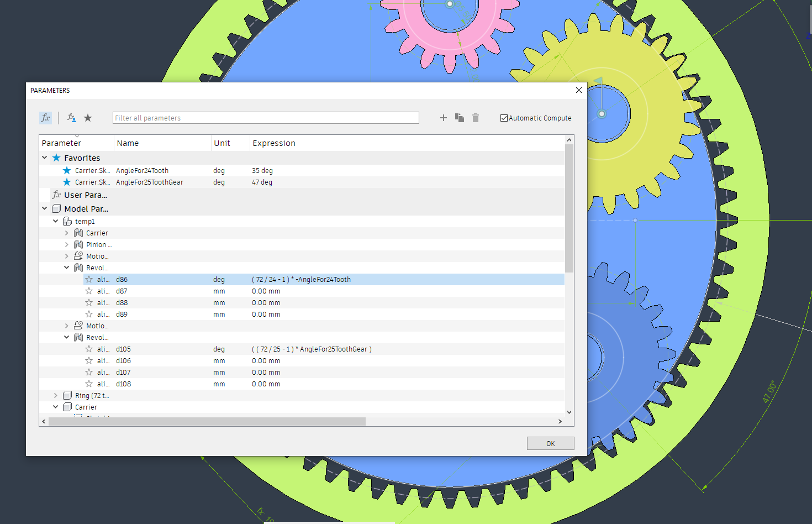This screenshot has width=812, height=524.
Task: Toggle the favorite star for parameter d86
Action: (x=89, y=279)
